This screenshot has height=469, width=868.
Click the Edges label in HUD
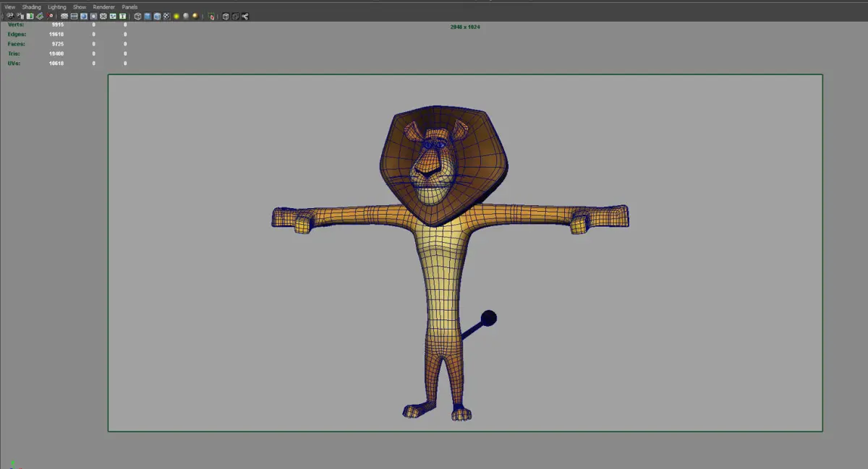17,34
